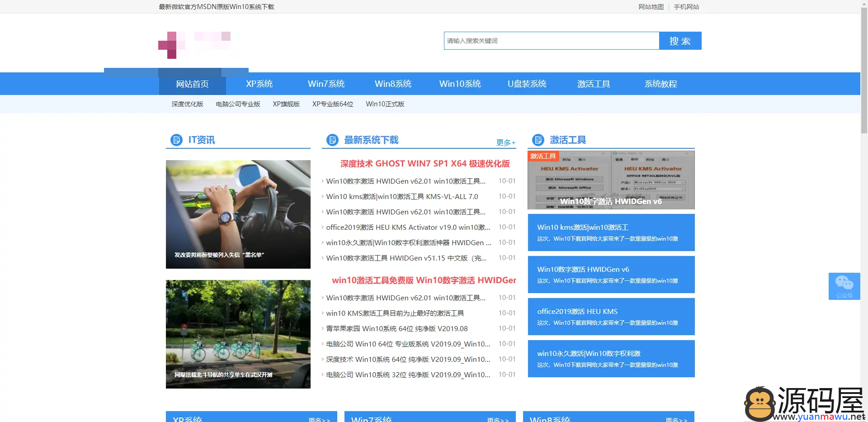Image resolution: width=868 pixels, height=422 pixels.
Task: Click Win10正式版 sub-navigation link
Action: point(385,104)
